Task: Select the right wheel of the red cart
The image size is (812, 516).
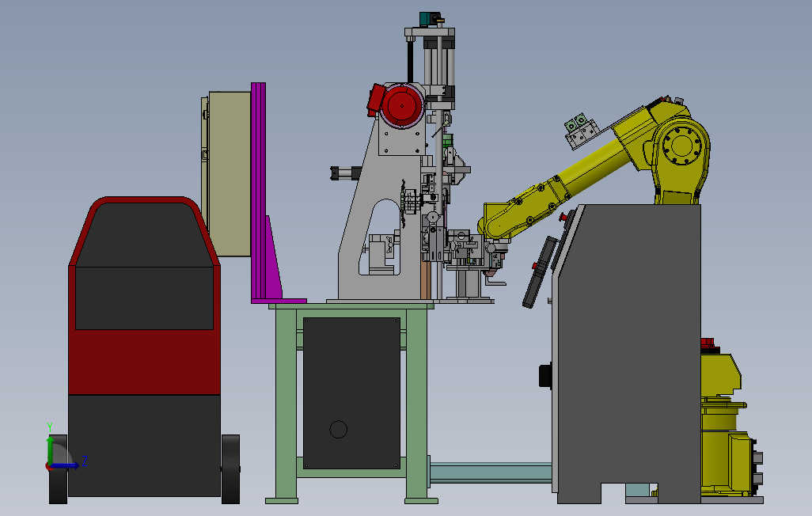Action: [230, 469]
